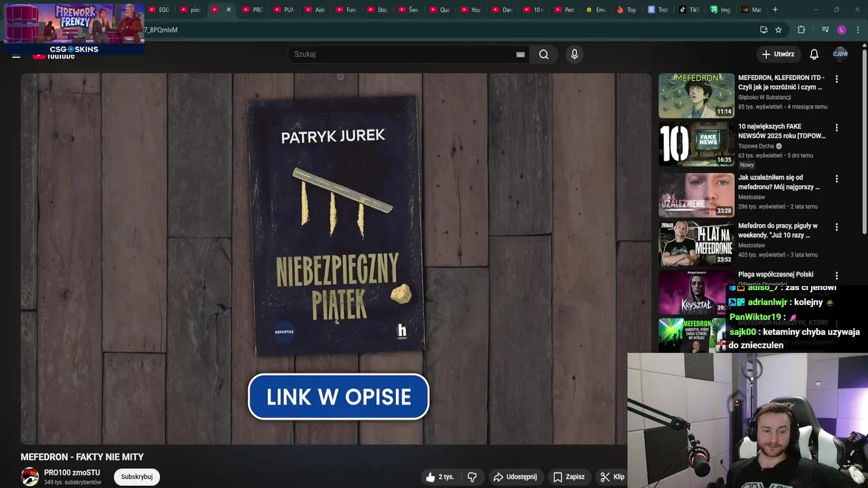
Task: Open the Chrome profile avatar
Action: [842, 30]
